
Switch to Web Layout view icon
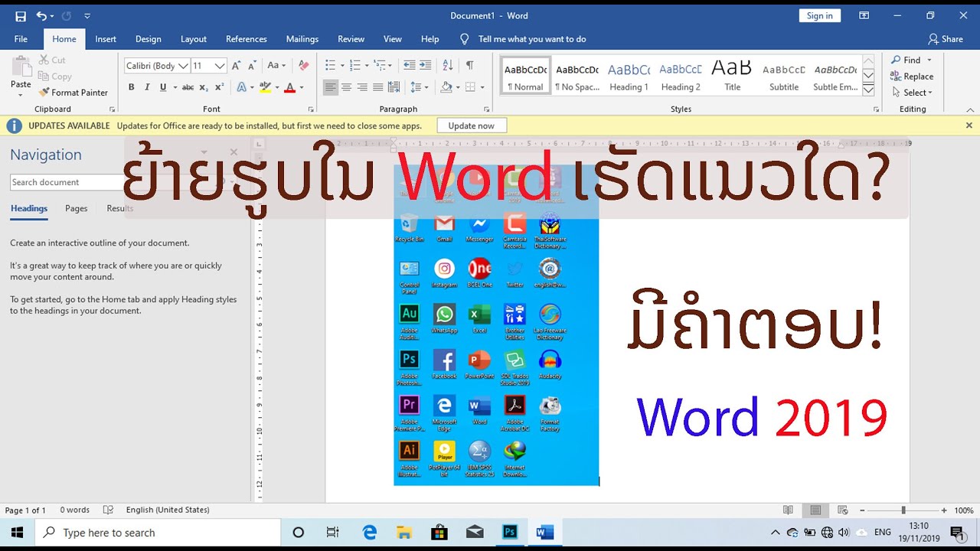click(x=843, y=510)
